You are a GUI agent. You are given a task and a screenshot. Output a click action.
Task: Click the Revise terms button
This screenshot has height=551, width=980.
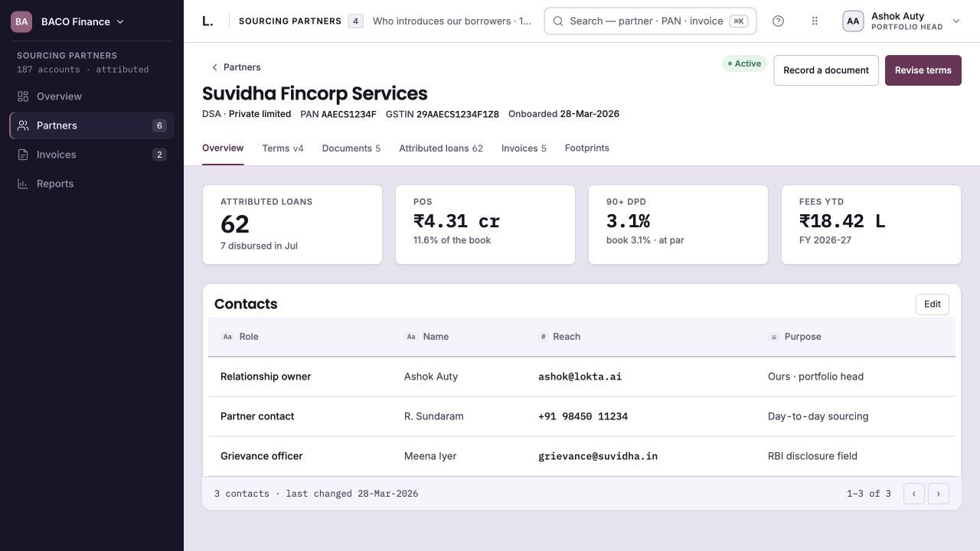[x=923, y=70]
